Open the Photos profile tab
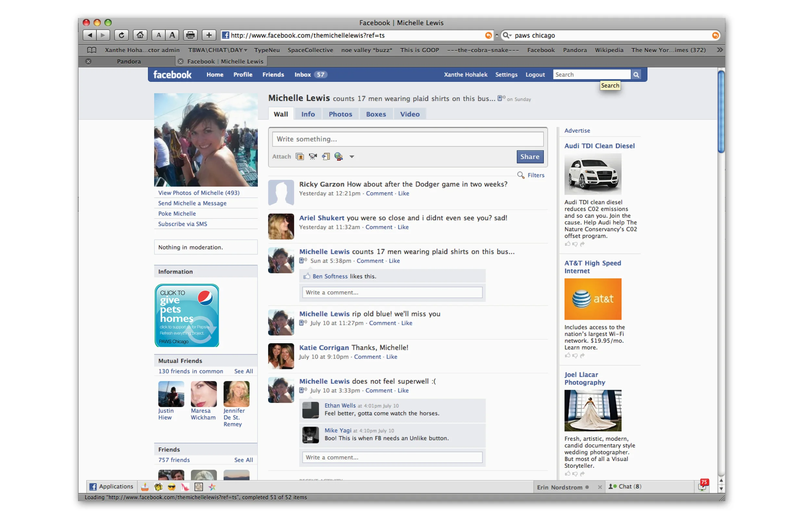 (x=340, y=114)
